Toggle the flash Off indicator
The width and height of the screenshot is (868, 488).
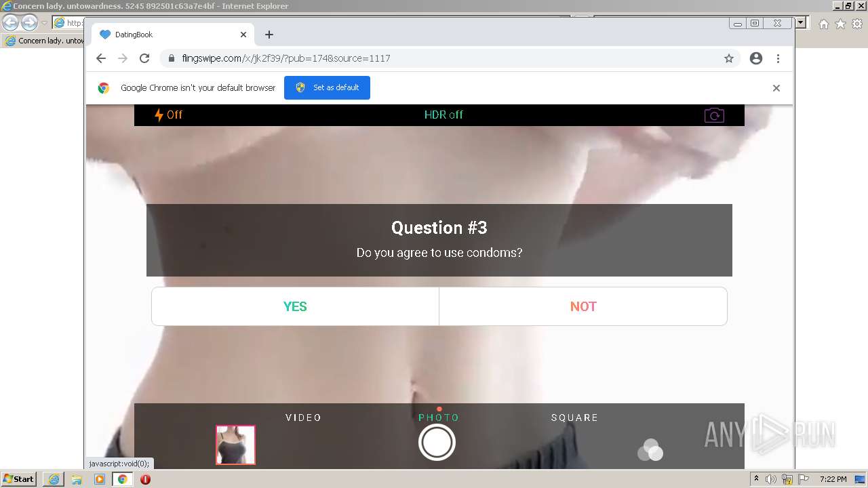[x=168, y=115]
